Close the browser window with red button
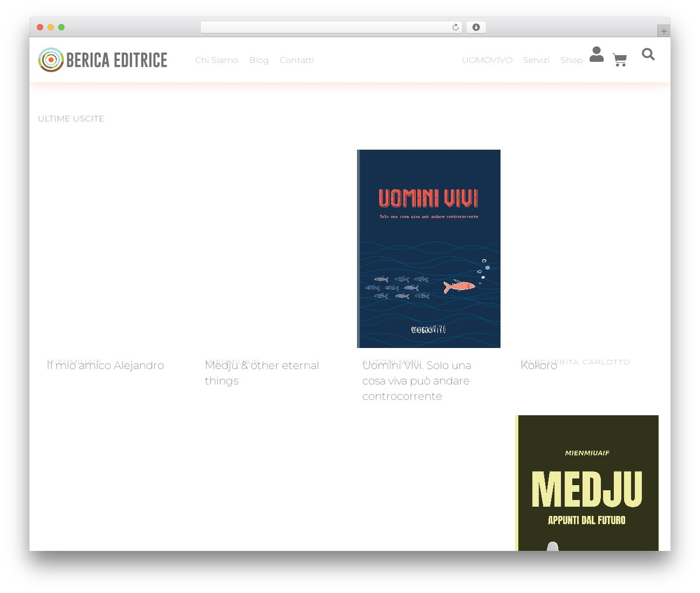Screen dimensions: 700x593 [x=40, y=27]
